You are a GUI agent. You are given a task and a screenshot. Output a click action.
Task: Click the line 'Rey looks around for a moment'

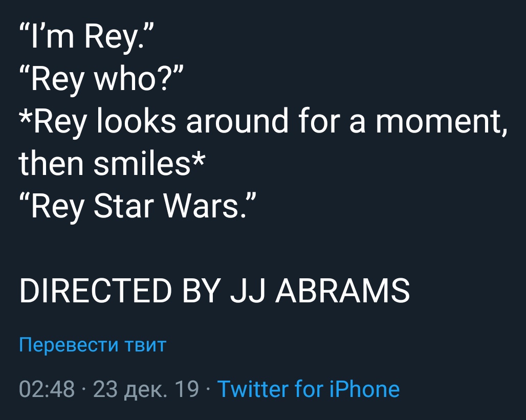[x=264, y=121]
